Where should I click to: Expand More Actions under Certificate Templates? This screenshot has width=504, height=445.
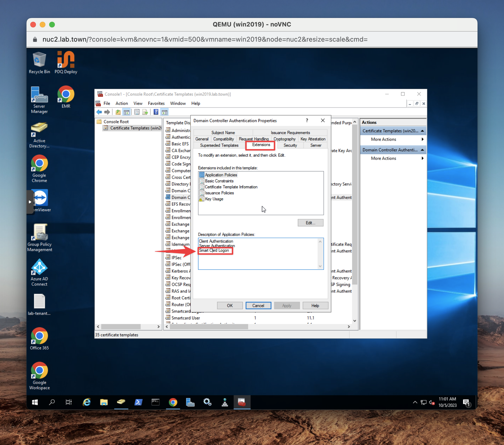[393, 139]
